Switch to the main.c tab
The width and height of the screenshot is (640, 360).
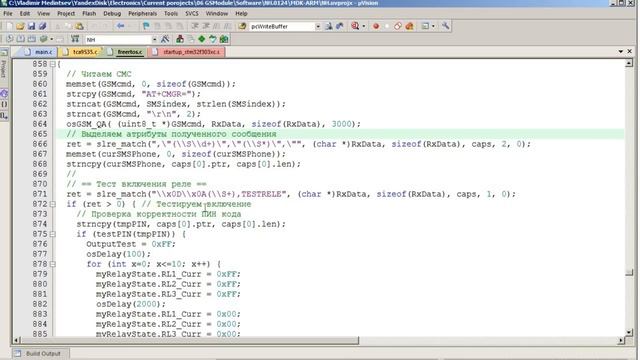point(39,52)
